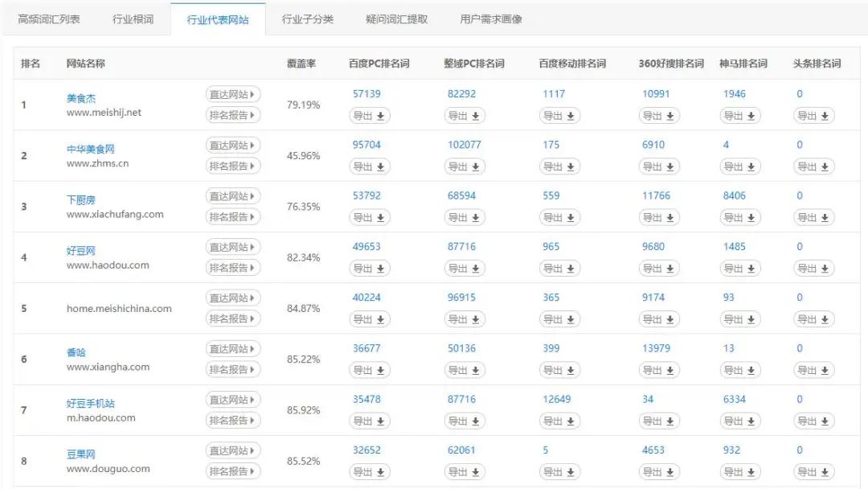Export 整域PC排名词 data for 下厨房
Image resolution: width=868 pixels, height=489 pixels.
[465, 217]
